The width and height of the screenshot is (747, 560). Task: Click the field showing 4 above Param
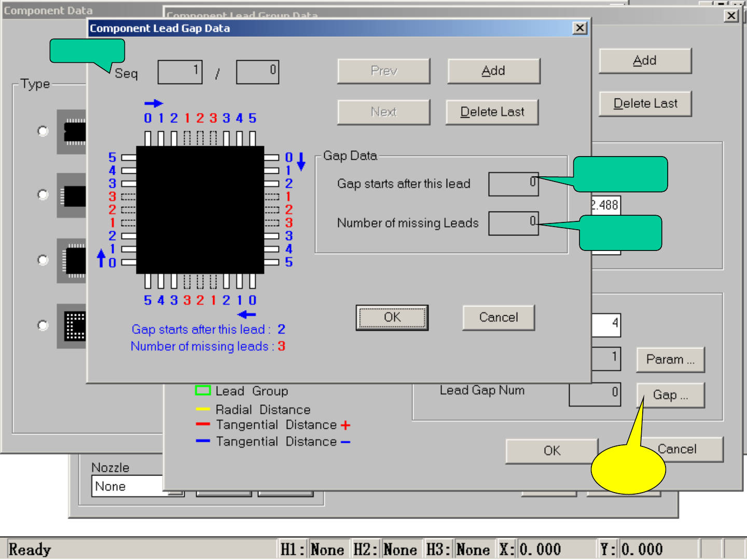[x=606, y=325]
